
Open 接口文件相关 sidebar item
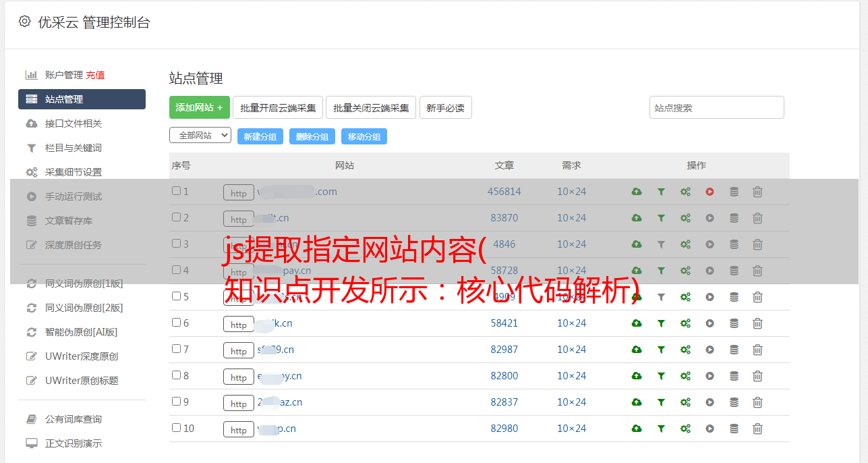(74, 124)
